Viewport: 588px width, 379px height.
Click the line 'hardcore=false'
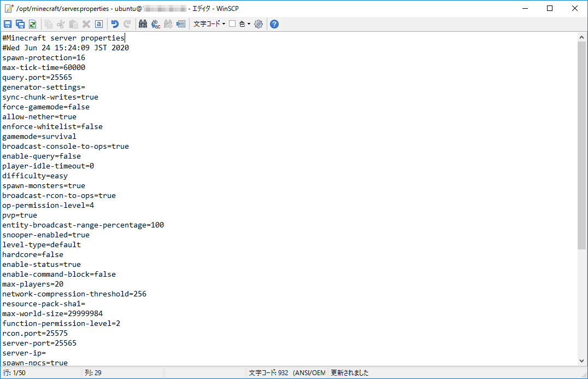(33, 254)
